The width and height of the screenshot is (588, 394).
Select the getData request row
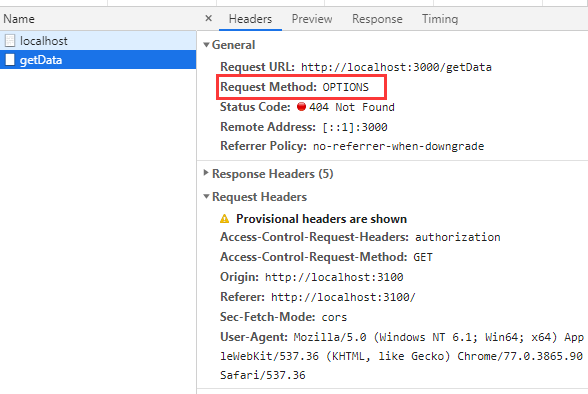pos(98,60)
